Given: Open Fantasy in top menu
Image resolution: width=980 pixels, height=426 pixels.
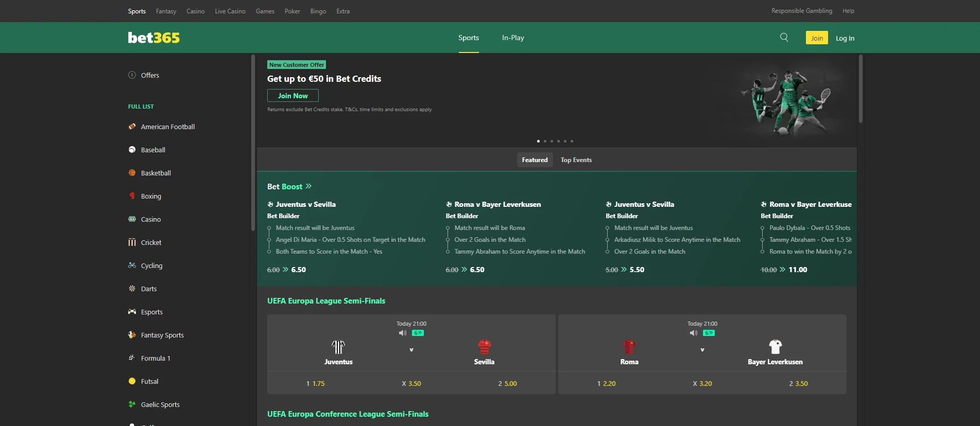Looking at the screenshot, I should (166, 11).
